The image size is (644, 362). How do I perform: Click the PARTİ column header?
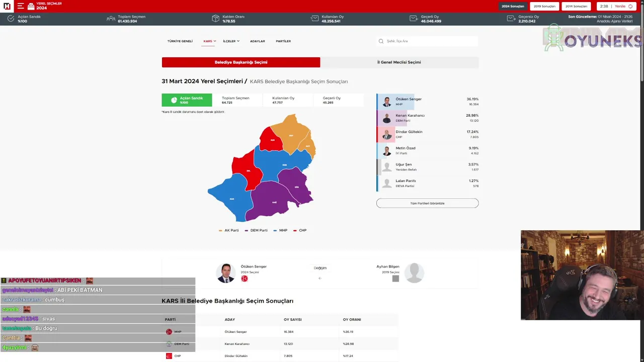170,320
